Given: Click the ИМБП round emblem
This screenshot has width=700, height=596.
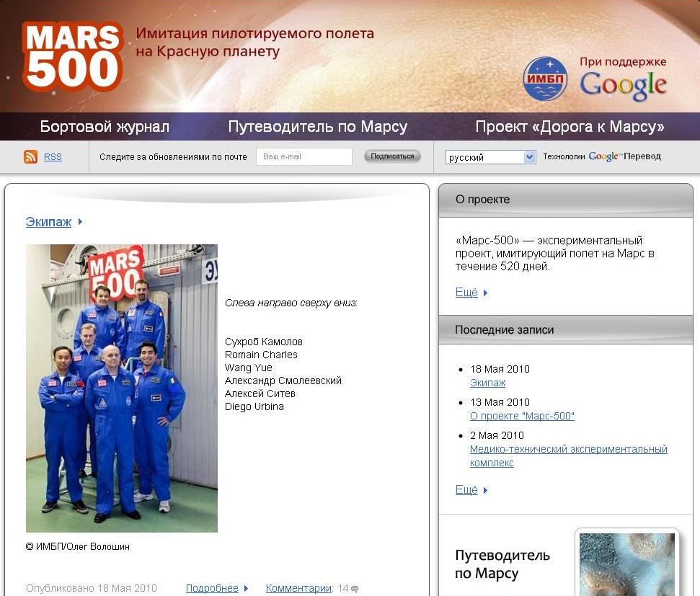Looking at the screenshot, I should point(544,79).
